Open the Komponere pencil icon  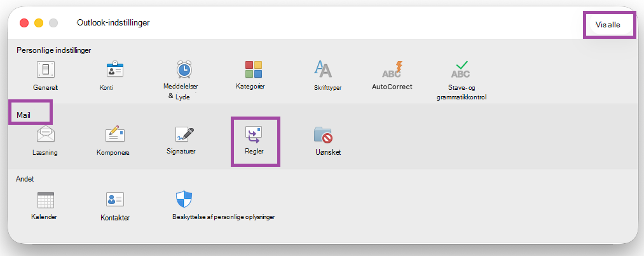pyautogui.click(x=115, y=134)
